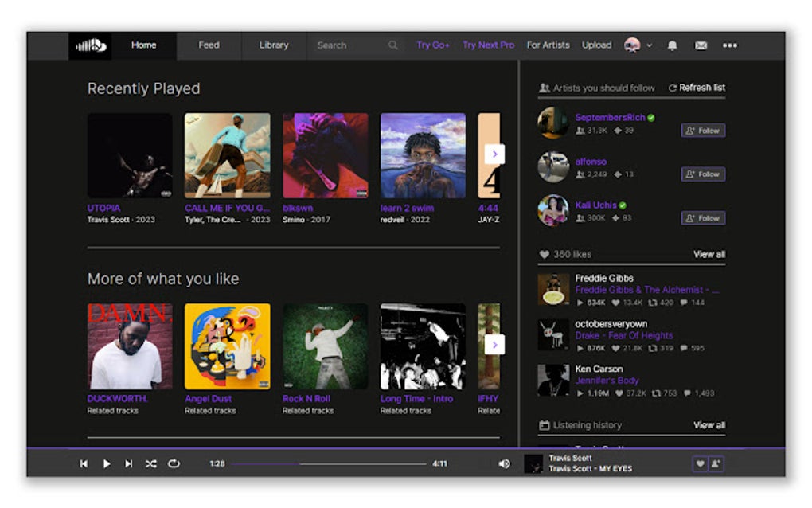Open the three-dot more options menu
Viewport: 812px width, 508px height.
pos(729,46)
